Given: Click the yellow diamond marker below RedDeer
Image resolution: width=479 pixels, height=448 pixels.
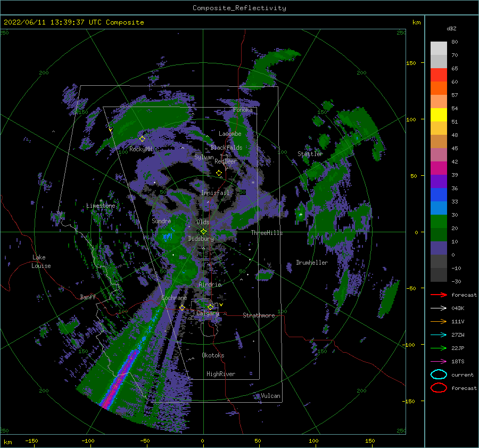Looking at the screenshot, I should [219, 173].
